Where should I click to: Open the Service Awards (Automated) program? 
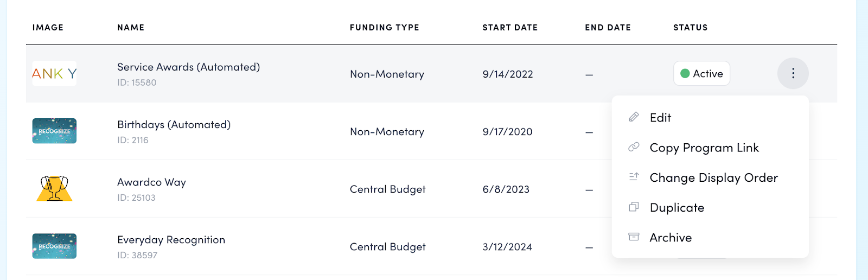(x=188, y=67)
